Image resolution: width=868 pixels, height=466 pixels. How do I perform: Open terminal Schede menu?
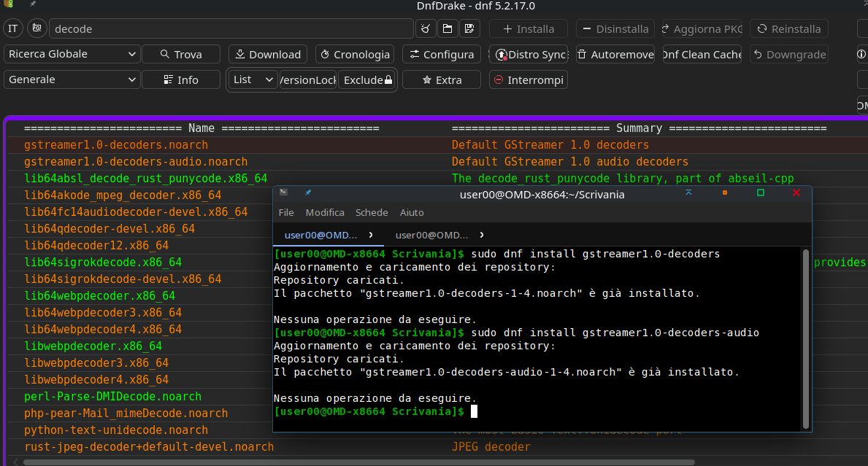[x=372, y=212]
